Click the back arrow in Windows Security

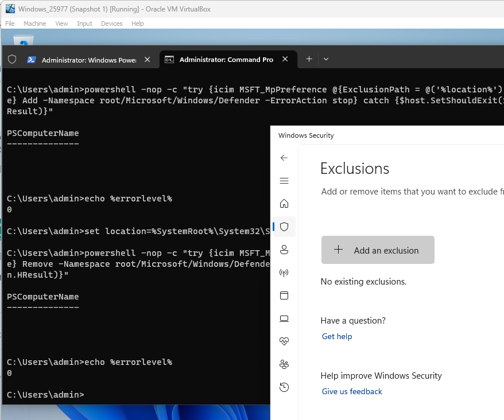point(284,158)
